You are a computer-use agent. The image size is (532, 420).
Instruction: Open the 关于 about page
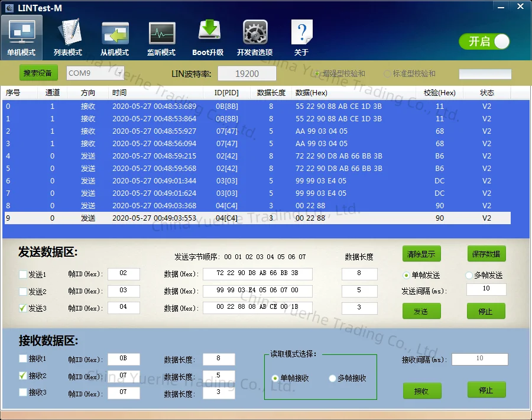301,37
